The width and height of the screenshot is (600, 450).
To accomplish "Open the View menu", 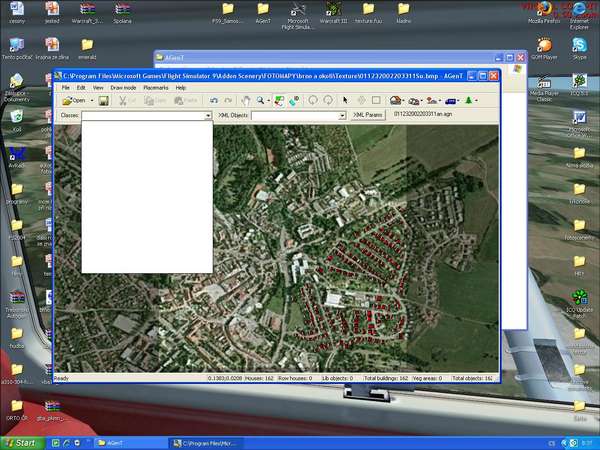I will point(98,88).
